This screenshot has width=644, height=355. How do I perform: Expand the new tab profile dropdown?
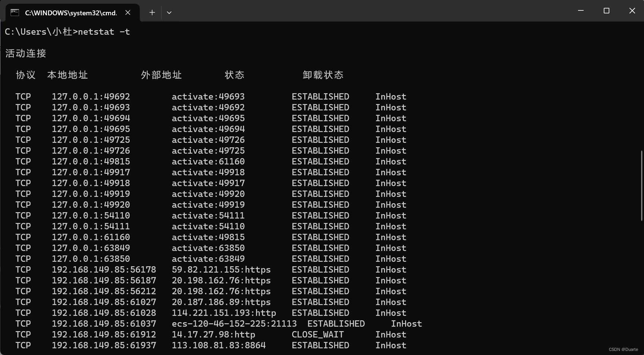pos(169,13)
